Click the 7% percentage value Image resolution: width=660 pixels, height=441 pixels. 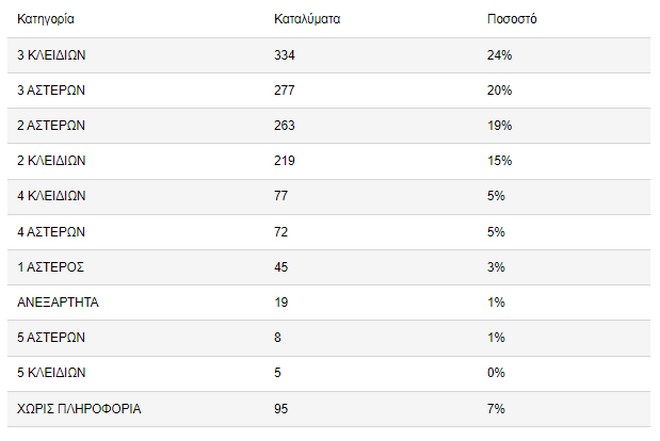(x=493, y=408)
